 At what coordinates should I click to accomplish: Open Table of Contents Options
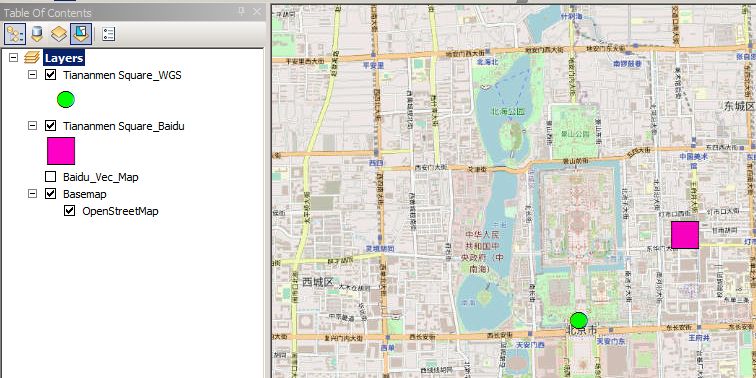pos(108,34)
